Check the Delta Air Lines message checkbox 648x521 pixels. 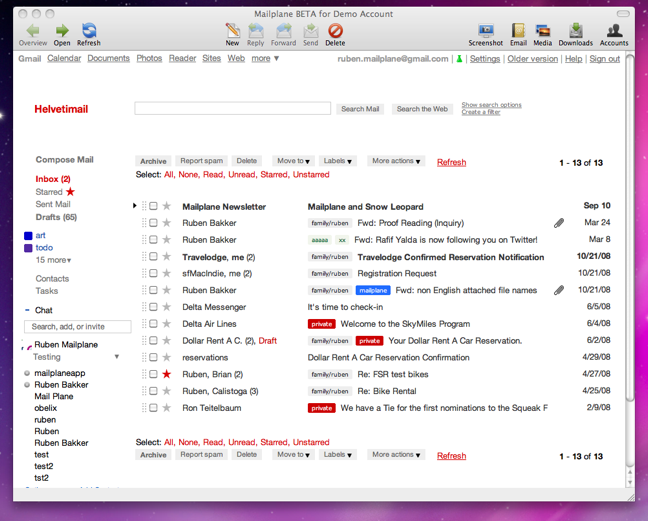(x=153, y=324)
